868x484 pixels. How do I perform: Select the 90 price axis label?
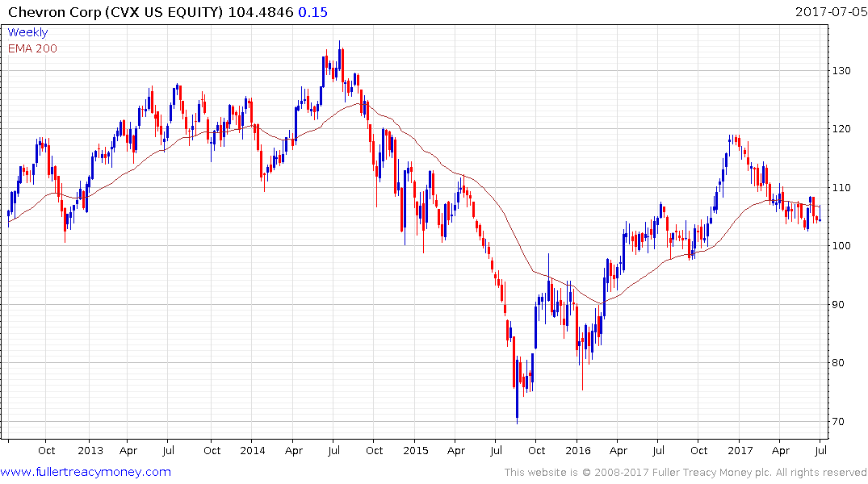839,304
